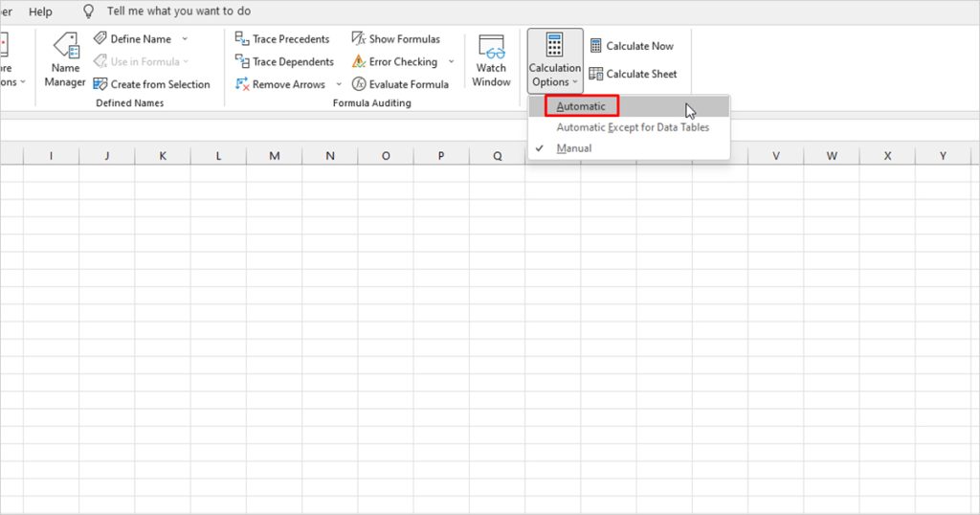Toggle the Show Formulas icon

coord(358,38)
